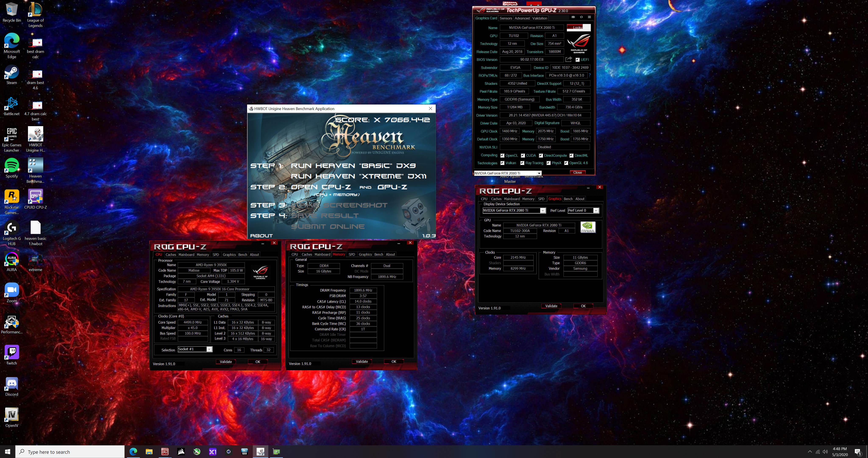Image resolution: width=868 pixels, height=458 pixels.
Task: Click SUBMIT ONLINE in the HWBOT Heaven window
Action: (x=328, y=226)
